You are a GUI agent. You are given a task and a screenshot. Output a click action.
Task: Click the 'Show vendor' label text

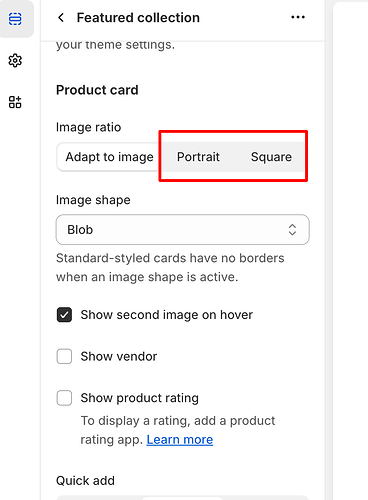pos(119,356)
